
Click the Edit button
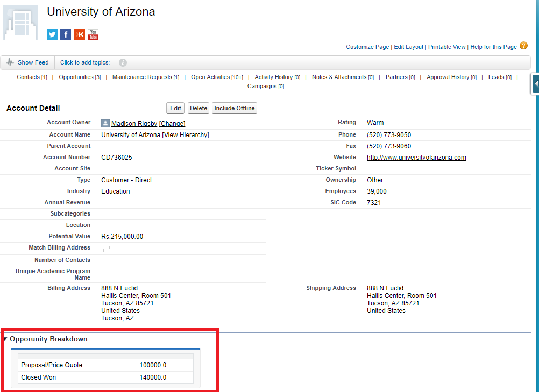tap(175, 108)
